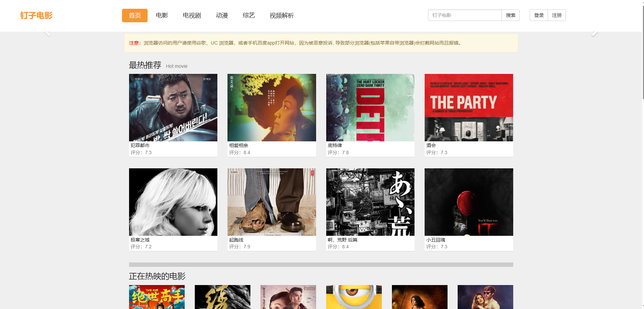Open the 犯罪都市 movie poster

pyautogui.click(x=173, y=108)
